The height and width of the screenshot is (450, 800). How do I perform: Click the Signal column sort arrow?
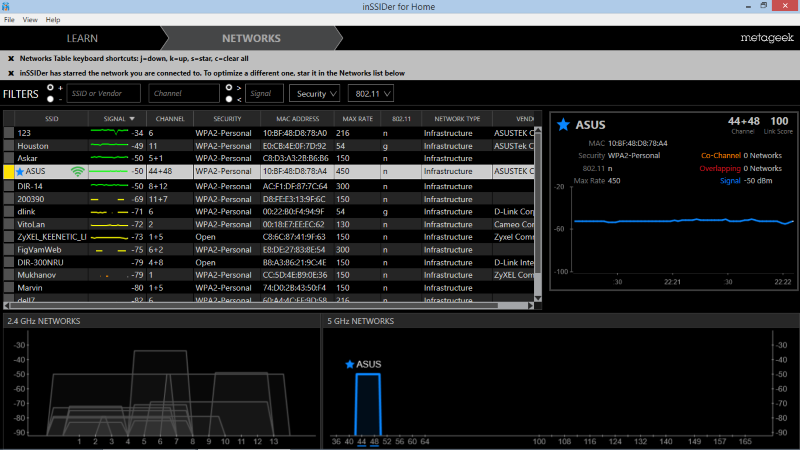(130, 118)
